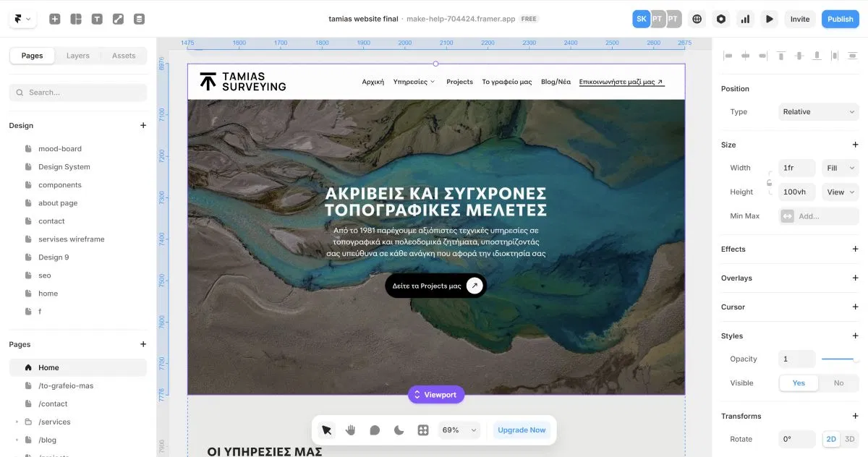This screenshot has width=868, height=457.
Task: Click the Publish button
Action: [x=841, y=19]
